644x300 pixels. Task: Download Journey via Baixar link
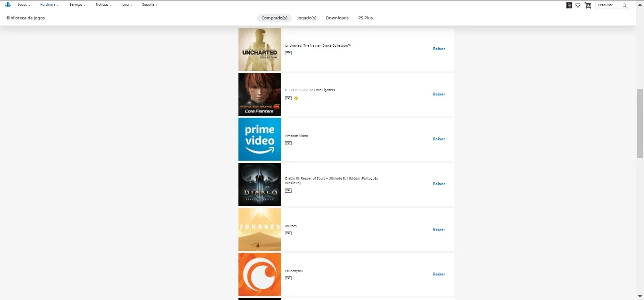point(439,229)
